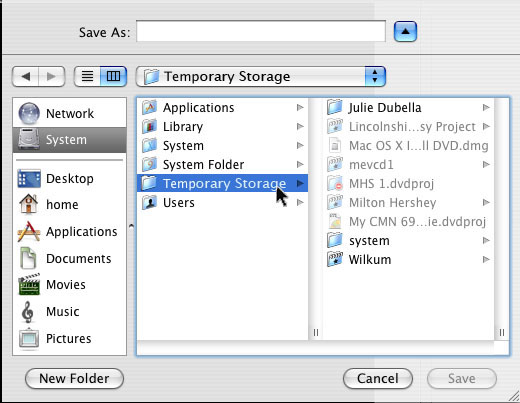Select the Library folder in column
The image size is (520, 403).
(222, 127)
